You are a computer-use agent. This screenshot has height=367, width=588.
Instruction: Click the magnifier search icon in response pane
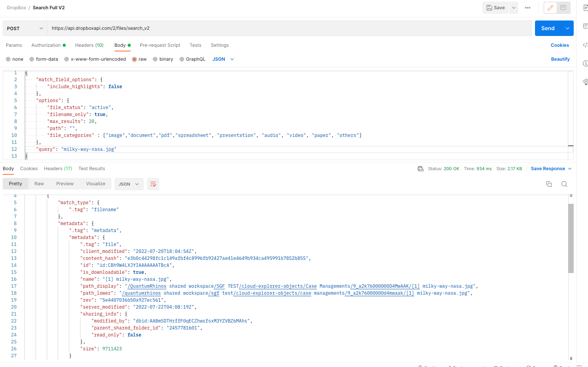[564, 184]
